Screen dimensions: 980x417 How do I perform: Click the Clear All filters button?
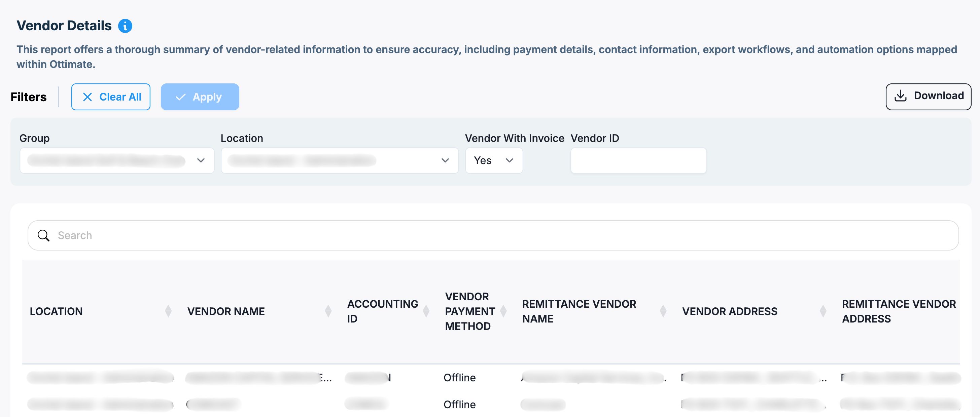111,97
